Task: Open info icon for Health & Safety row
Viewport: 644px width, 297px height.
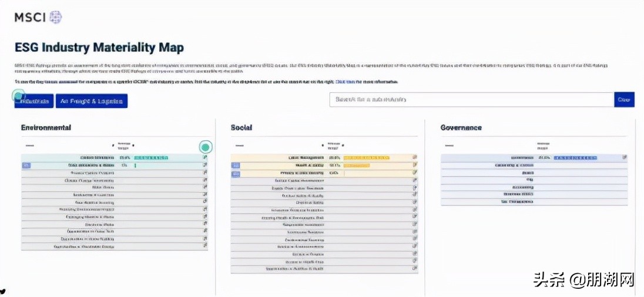Action: 415,165
